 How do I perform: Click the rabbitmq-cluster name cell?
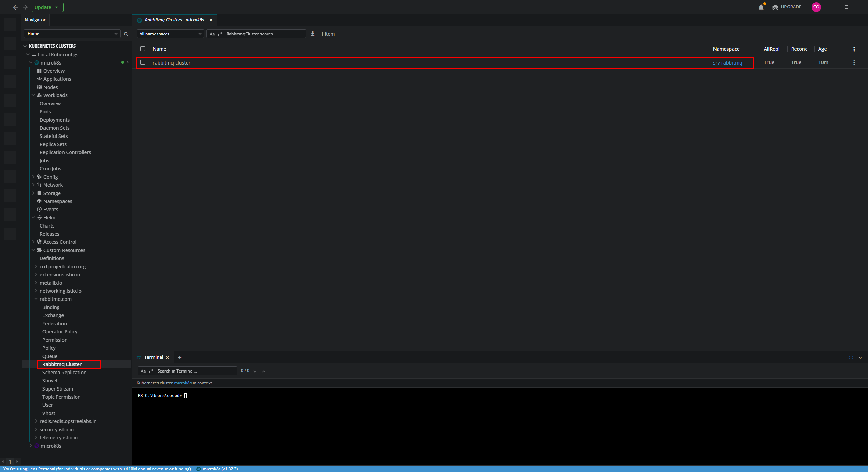[171, 62]
